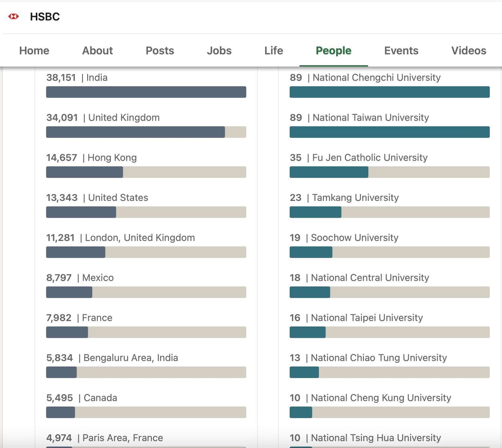Click the Tamkang University bar
This screenshot has height=448, width=502.
389,212
